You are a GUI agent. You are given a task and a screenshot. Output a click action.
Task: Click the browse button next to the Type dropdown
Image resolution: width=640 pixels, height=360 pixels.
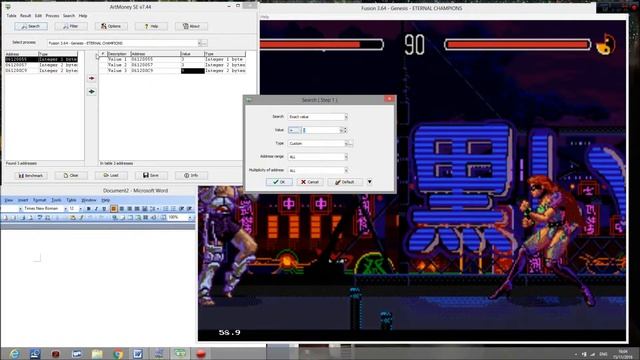coord(350,144)
